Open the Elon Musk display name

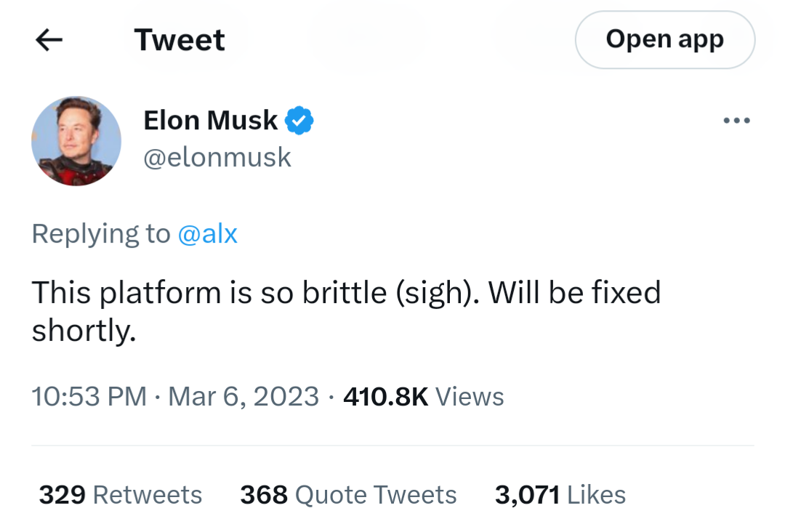tap(210, 121)
